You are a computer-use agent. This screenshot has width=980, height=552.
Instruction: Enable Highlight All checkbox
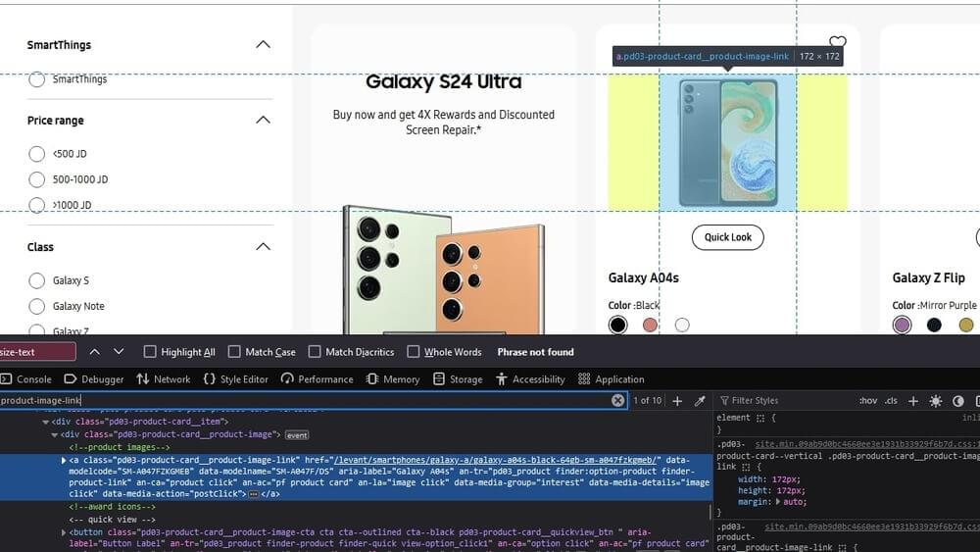pyautogui.click(x=150, y=352)
